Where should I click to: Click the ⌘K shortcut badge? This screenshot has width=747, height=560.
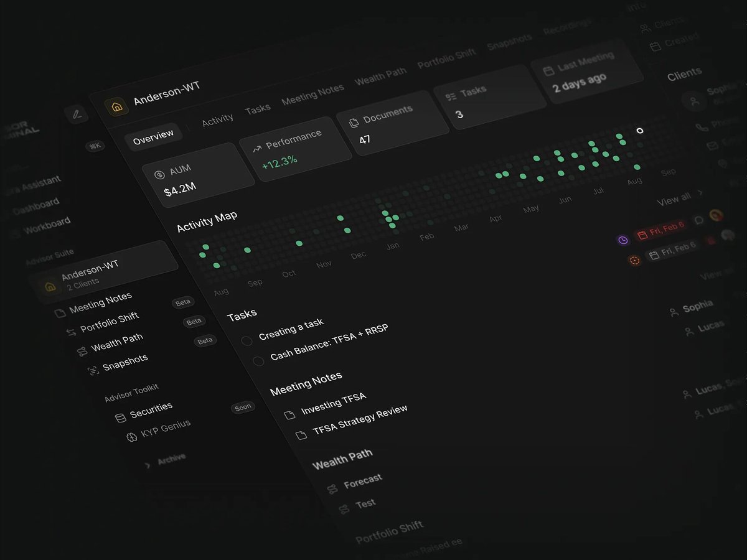95,146
